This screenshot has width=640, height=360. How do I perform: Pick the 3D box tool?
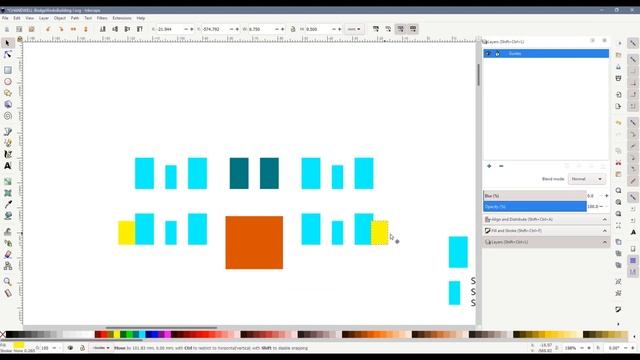pyautogui.click(x=7, y=104)
